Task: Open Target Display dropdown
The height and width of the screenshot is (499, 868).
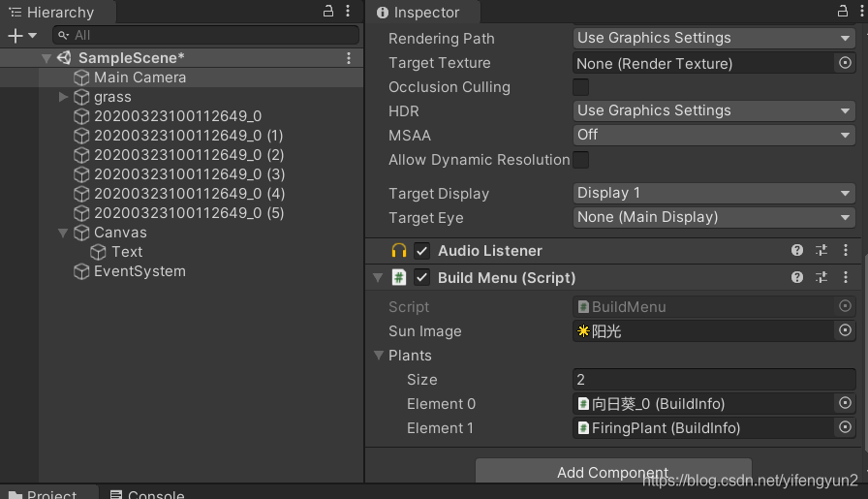Action: point(714,193)
